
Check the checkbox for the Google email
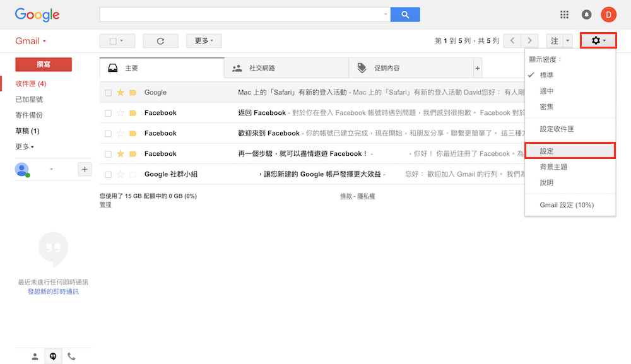click(108, 93)
